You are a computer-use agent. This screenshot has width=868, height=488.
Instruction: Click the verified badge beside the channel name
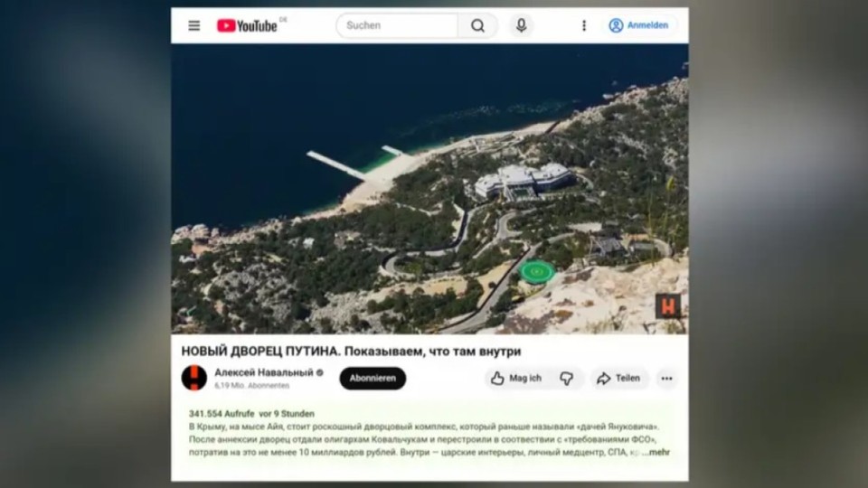point(319,372)
